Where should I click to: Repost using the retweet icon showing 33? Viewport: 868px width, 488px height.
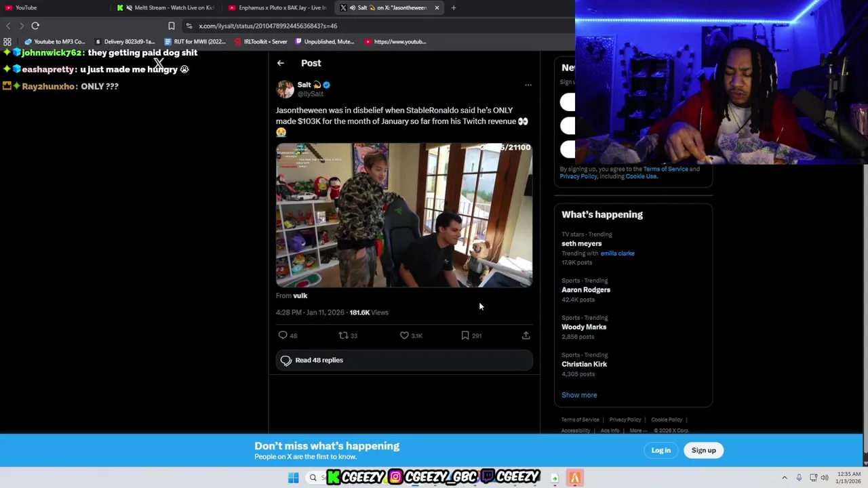coord(343,335)
